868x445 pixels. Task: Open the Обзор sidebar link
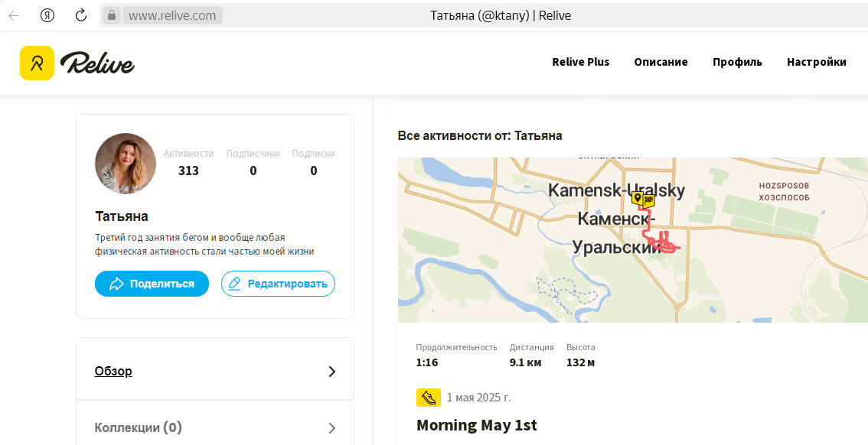pyautogui.click(x=113, y=371)
